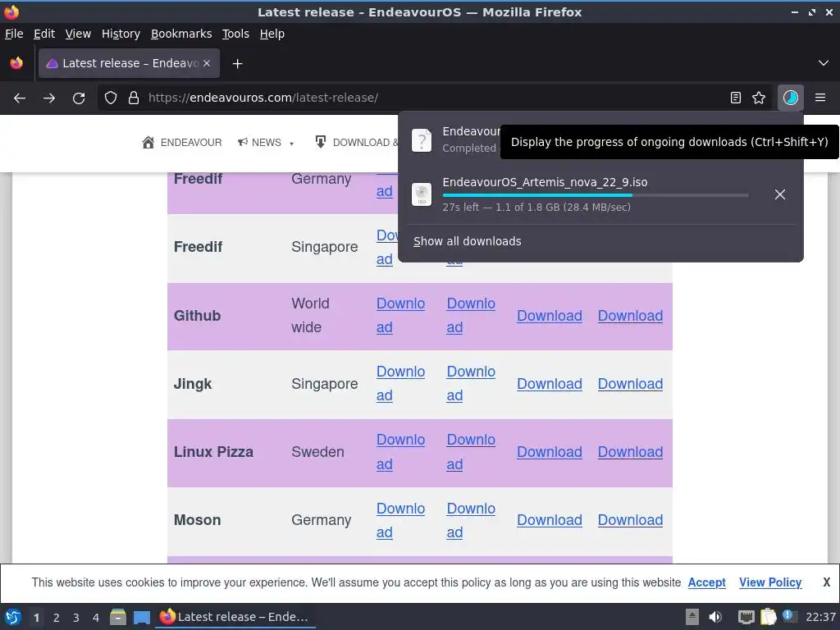Click the update notifier tray icon

click(x=788, y=616)
